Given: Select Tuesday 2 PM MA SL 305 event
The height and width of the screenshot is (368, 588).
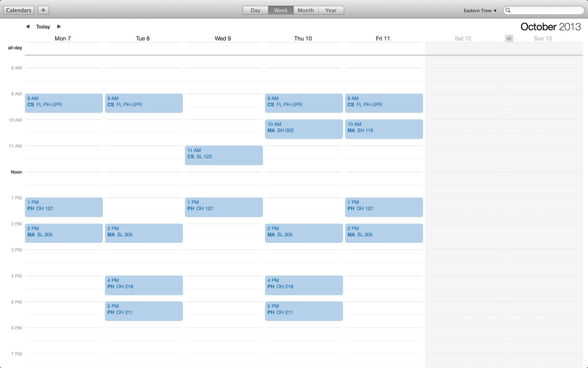Looking at the screenshot, I should (x=144, y=233).
